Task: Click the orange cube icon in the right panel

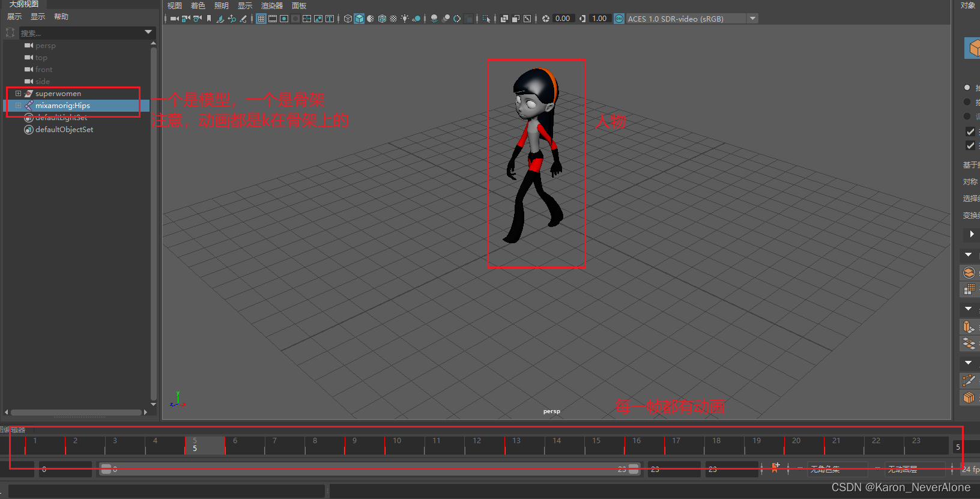Action: click(x=972, y=48)
